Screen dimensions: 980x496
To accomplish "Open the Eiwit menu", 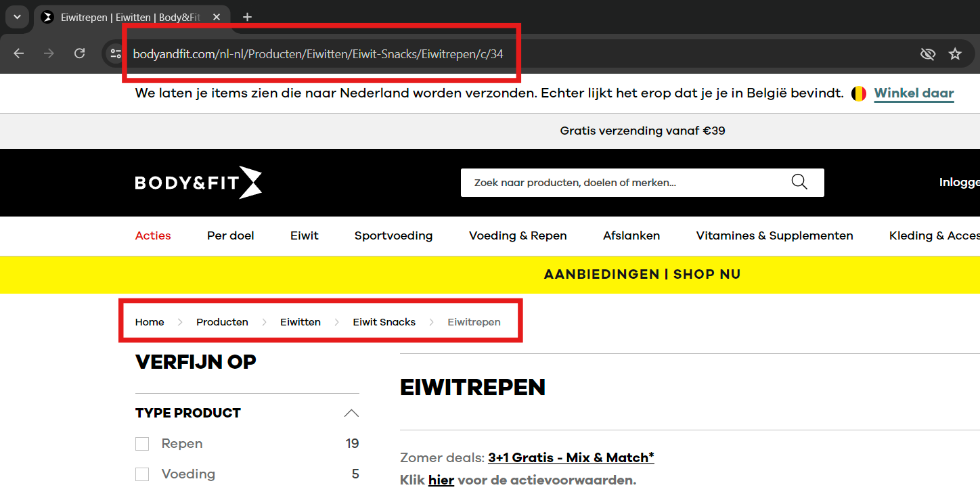I will tap(305, 235).
